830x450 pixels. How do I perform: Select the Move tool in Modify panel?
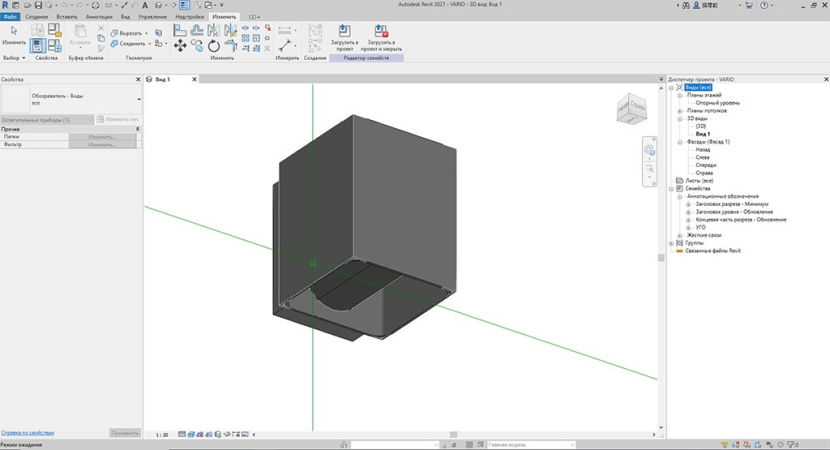click(180, 46)
